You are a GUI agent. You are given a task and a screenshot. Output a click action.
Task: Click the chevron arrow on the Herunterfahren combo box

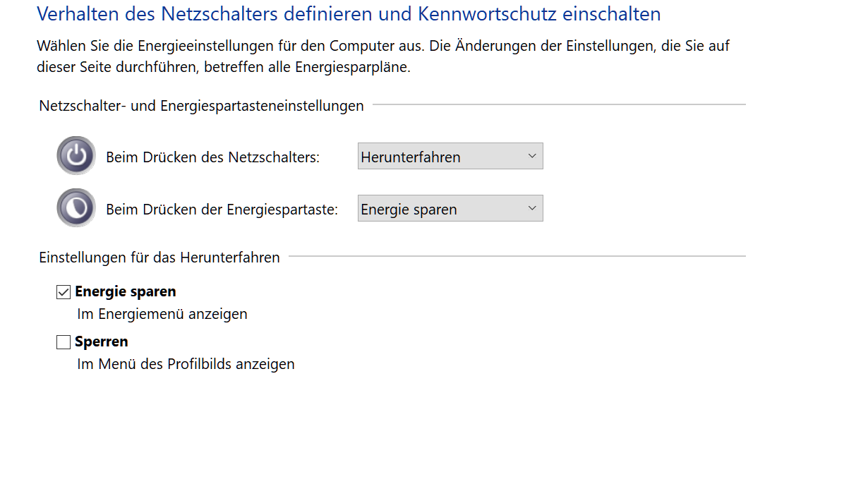click(532, 157)
